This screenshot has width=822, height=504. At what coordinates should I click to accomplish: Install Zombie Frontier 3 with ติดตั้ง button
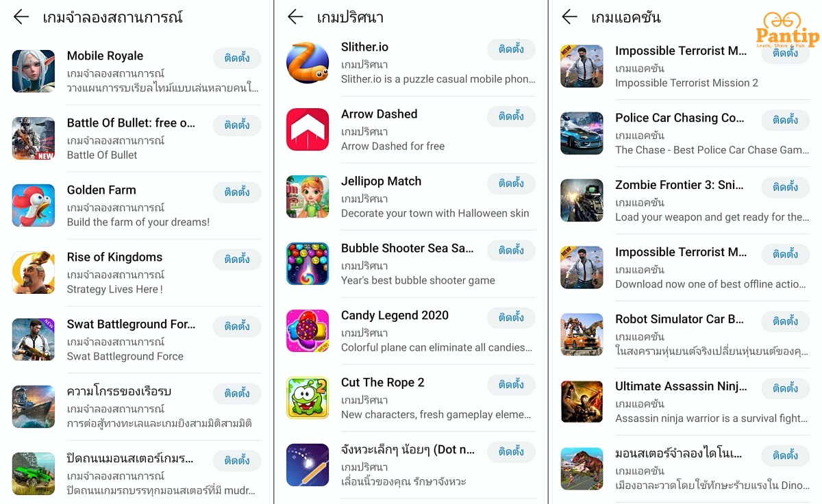pyautogui.click(x=785, y=188)
